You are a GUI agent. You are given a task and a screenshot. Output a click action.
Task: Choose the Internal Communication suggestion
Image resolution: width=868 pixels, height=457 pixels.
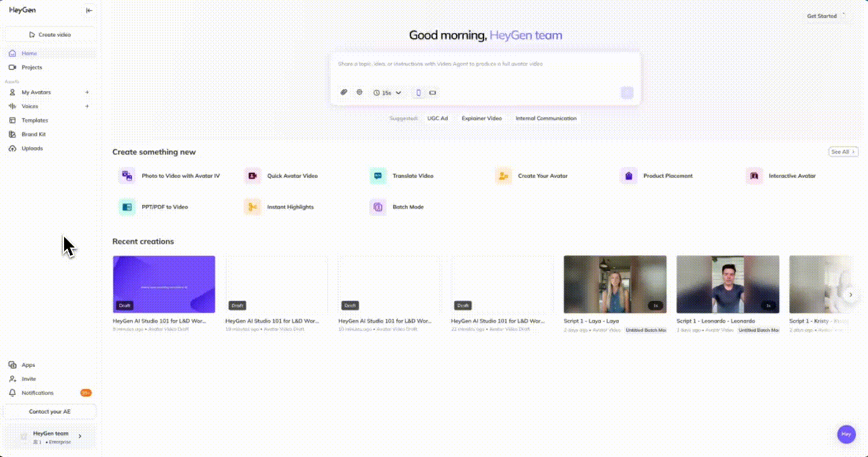(x=546, y=119)
